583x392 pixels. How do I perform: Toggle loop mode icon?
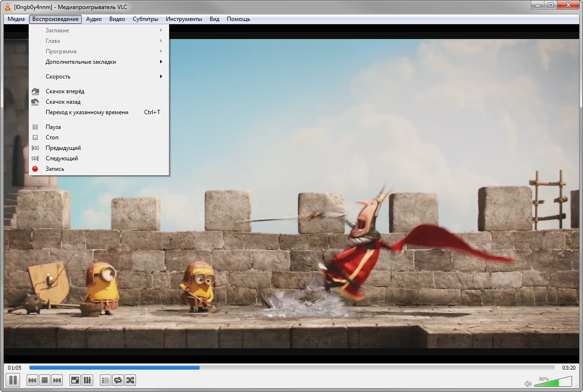point(118,380)
